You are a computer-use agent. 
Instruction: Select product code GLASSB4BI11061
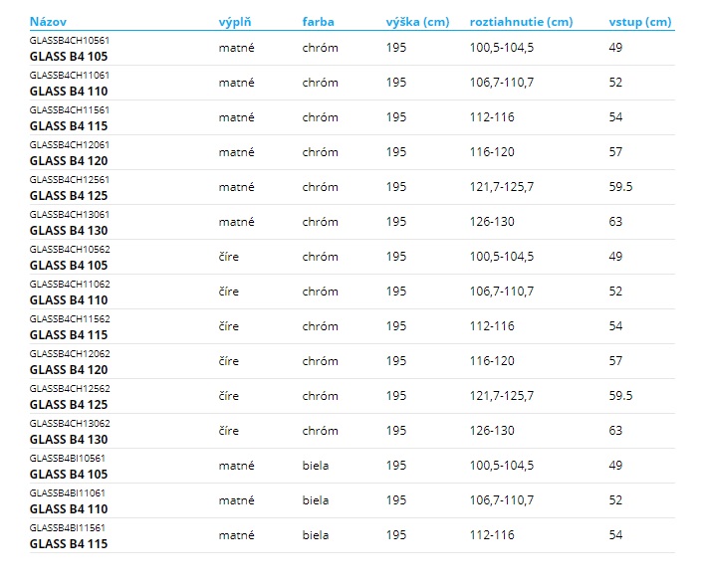point(68,492)
